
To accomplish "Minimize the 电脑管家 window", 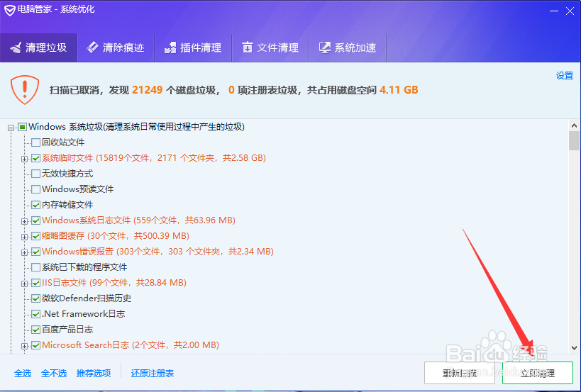I will tap(553, 11).
